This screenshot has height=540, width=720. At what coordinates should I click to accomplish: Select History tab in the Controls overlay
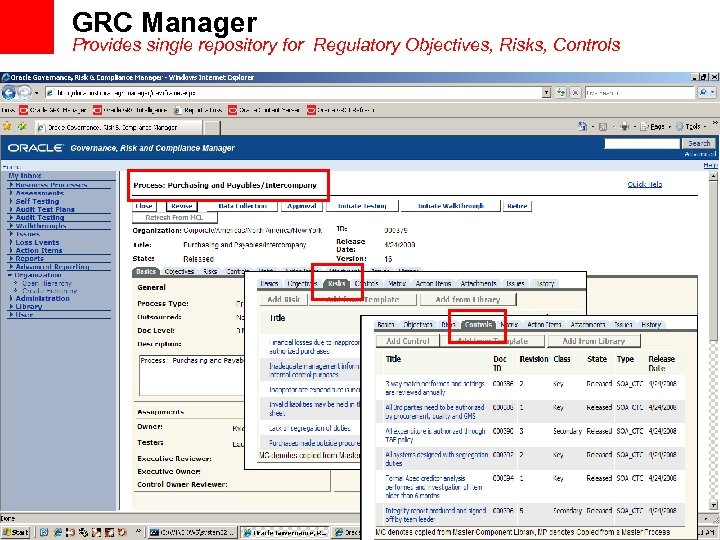(x=651, y=325)
